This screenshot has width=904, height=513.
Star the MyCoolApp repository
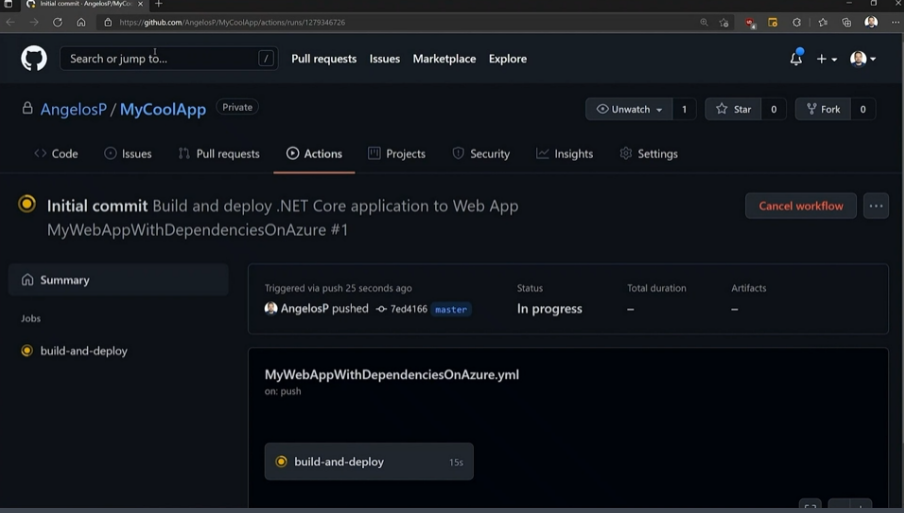click(x=734, y=109)
